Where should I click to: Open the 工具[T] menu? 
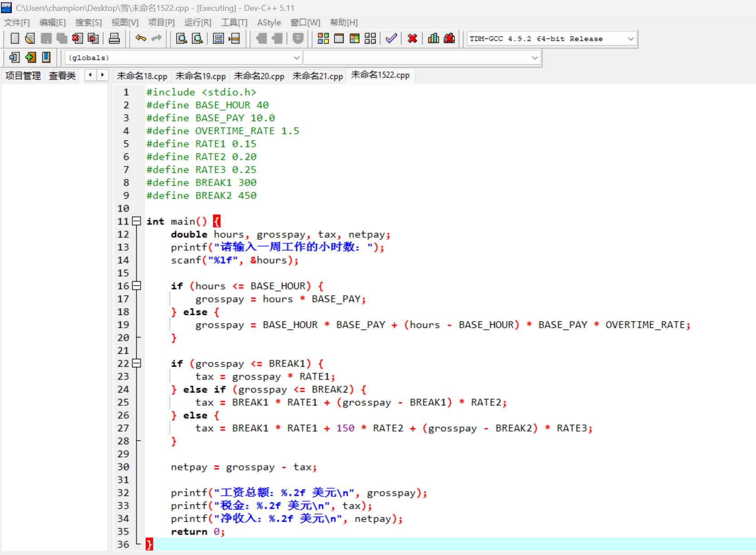[234, 23]
